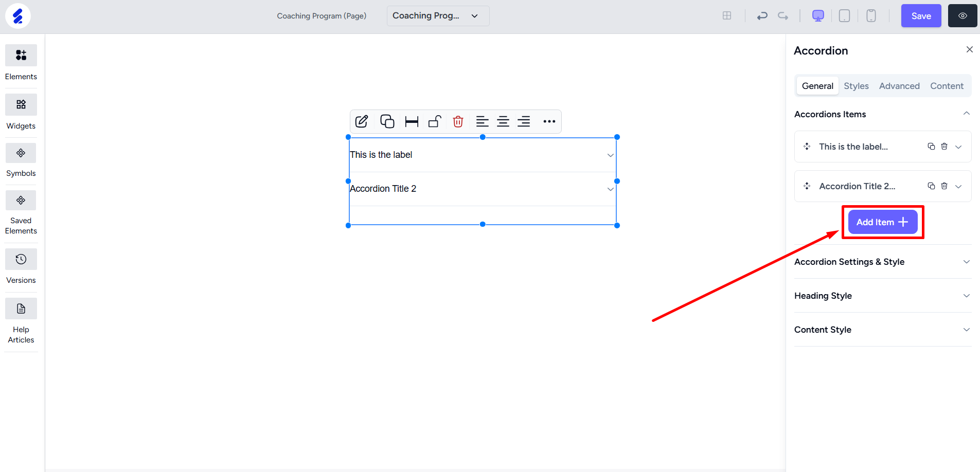This screenshot has width=980, height=472.
Task: Select the General tab
Action: click(x=817, y=86)
